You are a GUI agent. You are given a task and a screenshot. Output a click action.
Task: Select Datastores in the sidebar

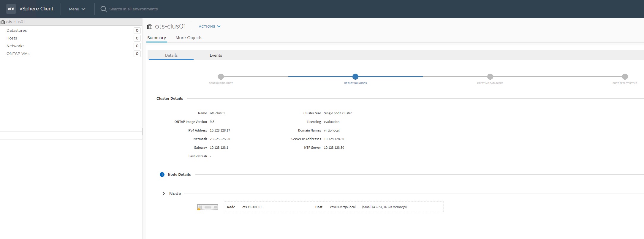point(17,31)
